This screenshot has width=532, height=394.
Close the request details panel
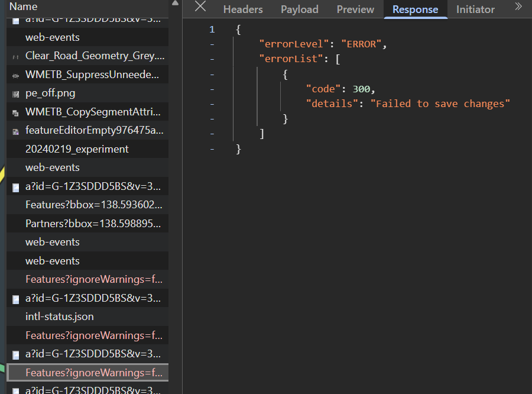tap(200, 7)
